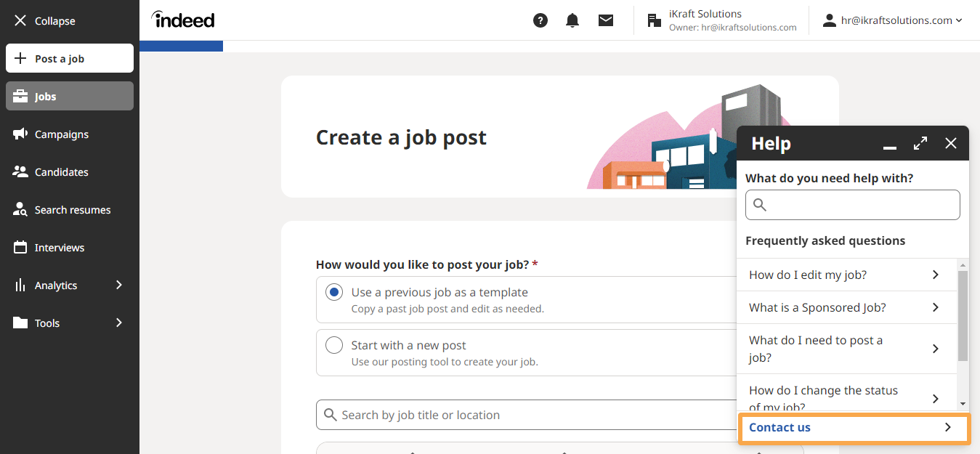980x454 pixels.
Task: Click the Help panel scrollbar
Action: [963, 316]
